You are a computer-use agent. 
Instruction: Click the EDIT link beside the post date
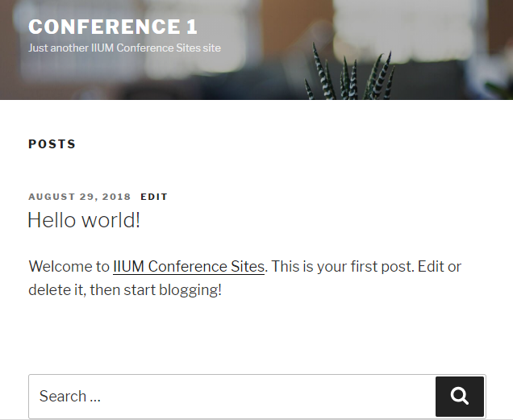(x=154, y=197)
